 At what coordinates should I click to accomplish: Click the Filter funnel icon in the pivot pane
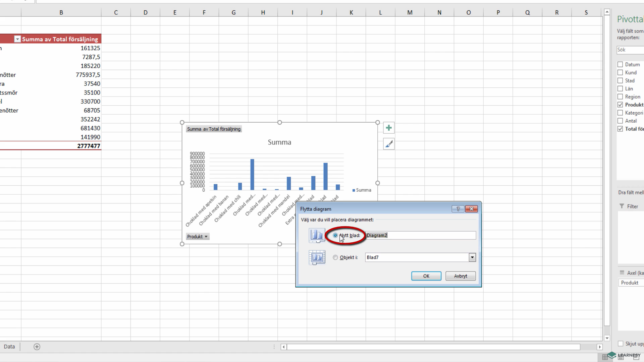(622, 206)
